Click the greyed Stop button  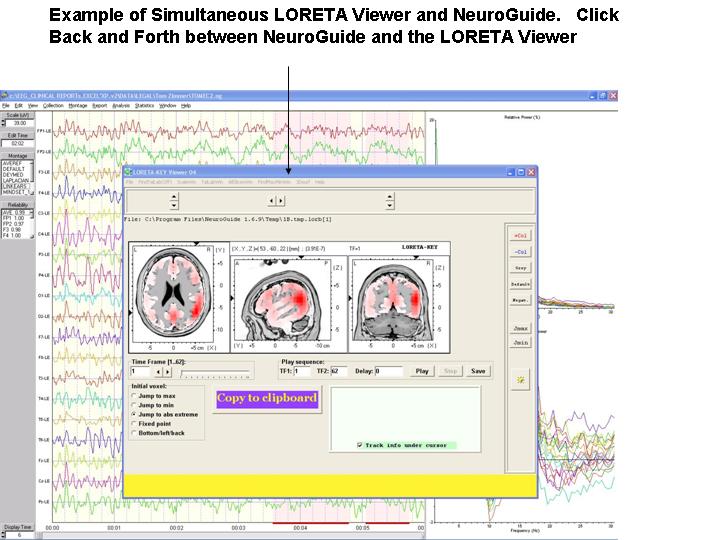(450, 371)
